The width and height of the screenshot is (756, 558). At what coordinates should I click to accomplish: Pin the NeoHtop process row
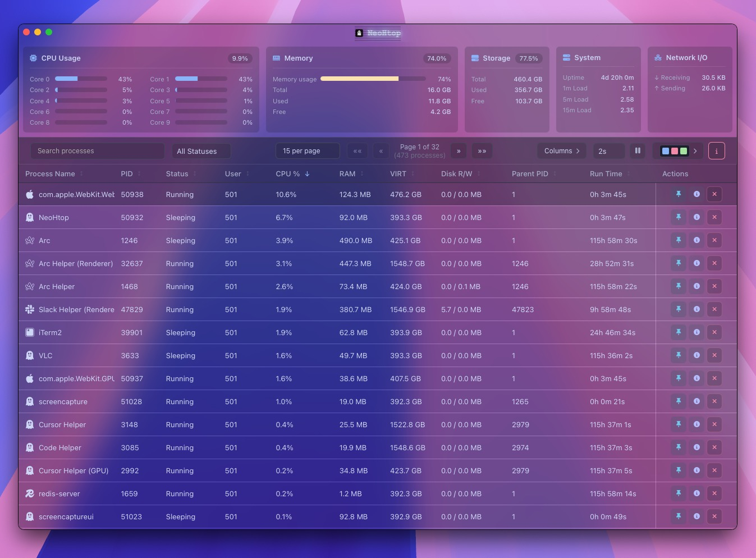678,217
